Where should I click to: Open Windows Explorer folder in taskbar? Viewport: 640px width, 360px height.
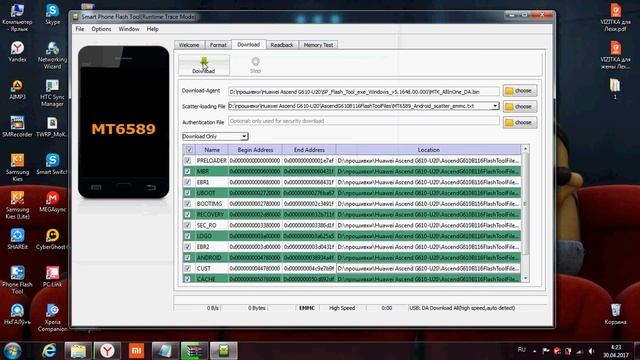pos(78,351)
